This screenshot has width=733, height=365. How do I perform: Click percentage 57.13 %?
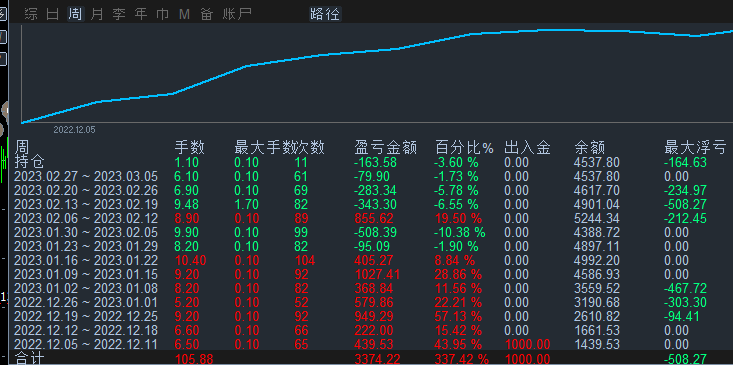pos(459,316)
